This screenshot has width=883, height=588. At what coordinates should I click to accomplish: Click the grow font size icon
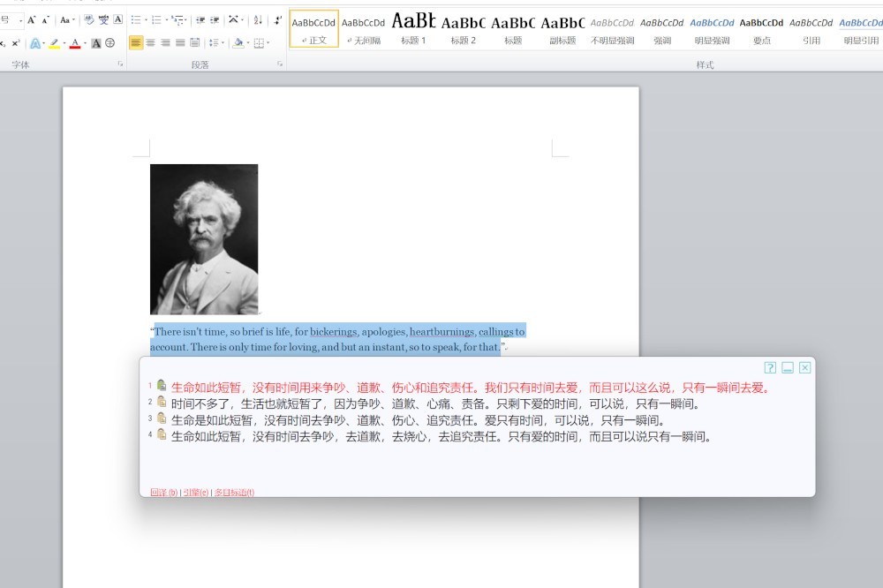(31, 19)
